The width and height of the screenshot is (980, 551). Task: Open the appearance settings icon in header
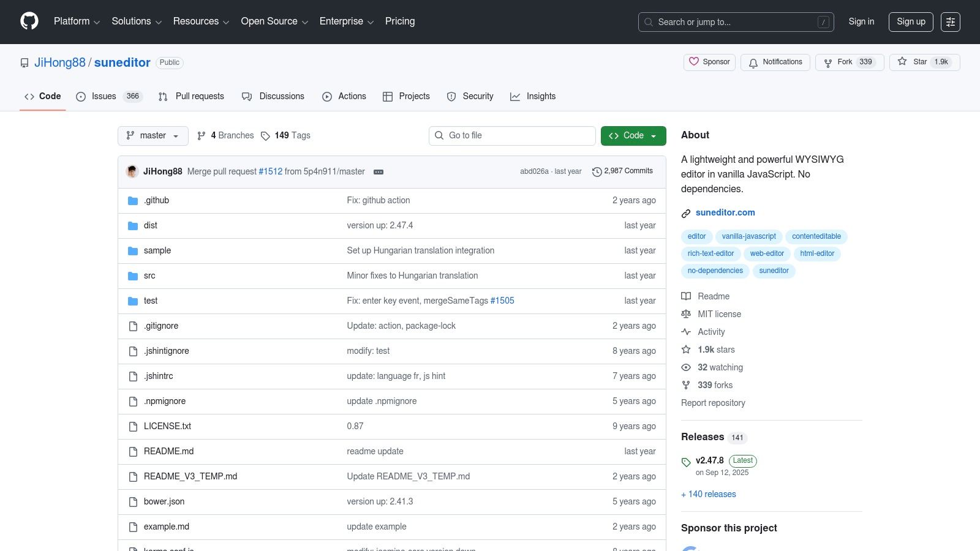coord(950,22)
